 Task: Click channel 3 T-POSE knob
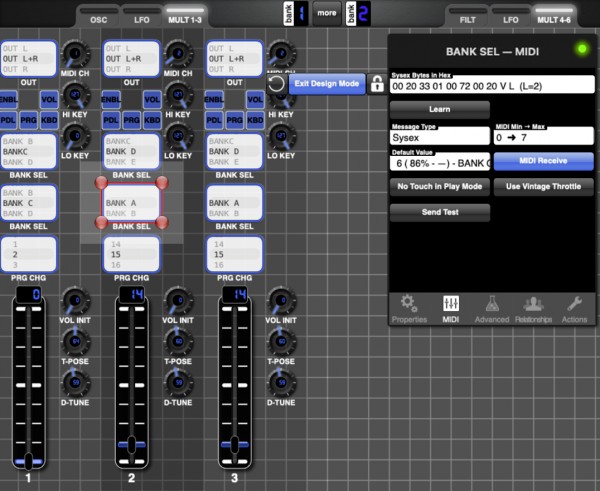(x=281, y=342)
